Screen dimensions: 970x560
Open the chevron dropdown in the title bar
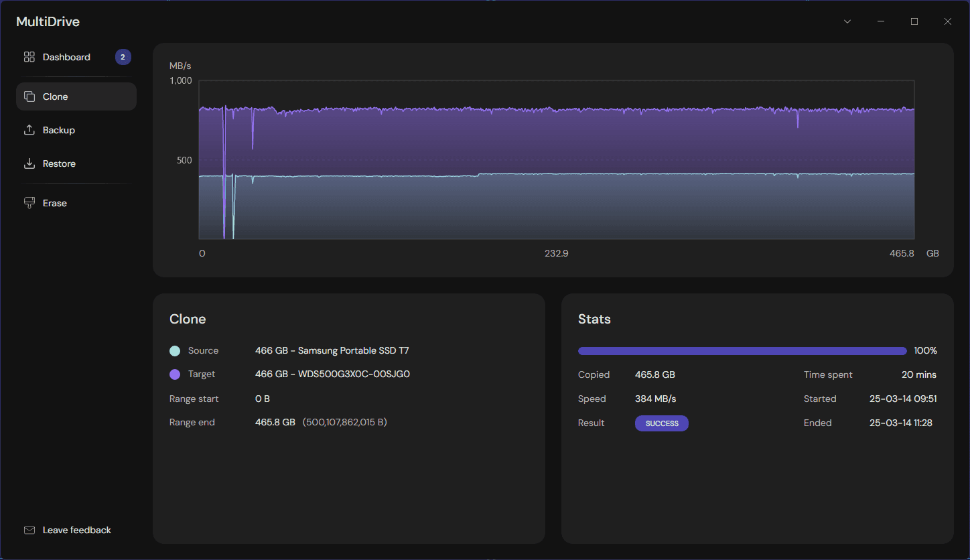(847, 21)
